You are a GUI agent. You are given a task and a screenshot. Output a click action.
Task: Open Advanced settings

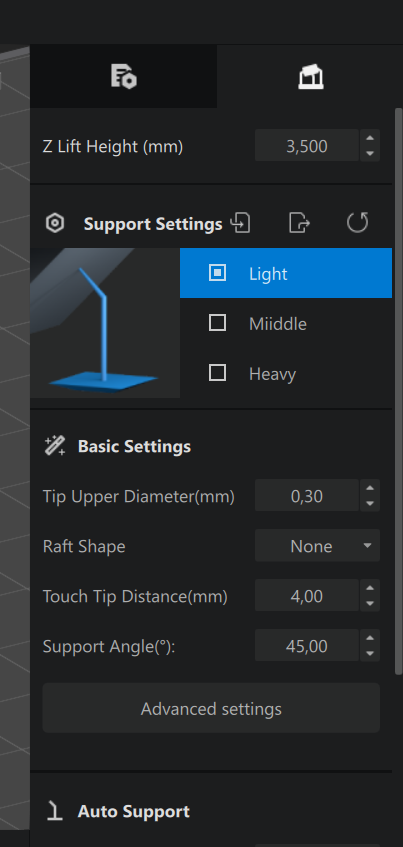click(x=211, y=708)
